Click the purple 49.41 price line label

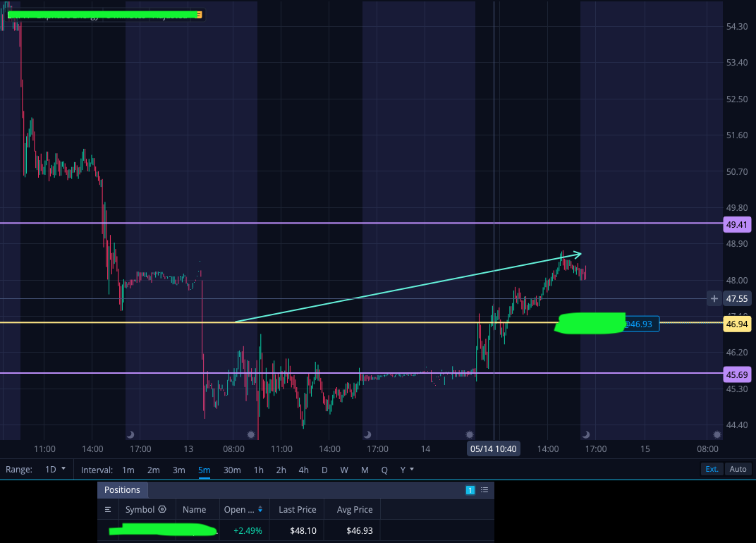pyautogui.click(x=737, y=225)
